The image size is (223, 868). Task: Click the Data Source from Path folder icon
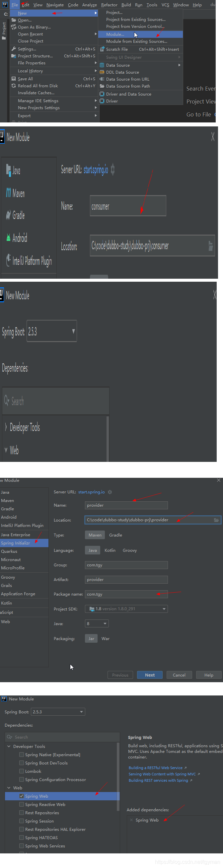pyautogui.click(x=102, y=86)
